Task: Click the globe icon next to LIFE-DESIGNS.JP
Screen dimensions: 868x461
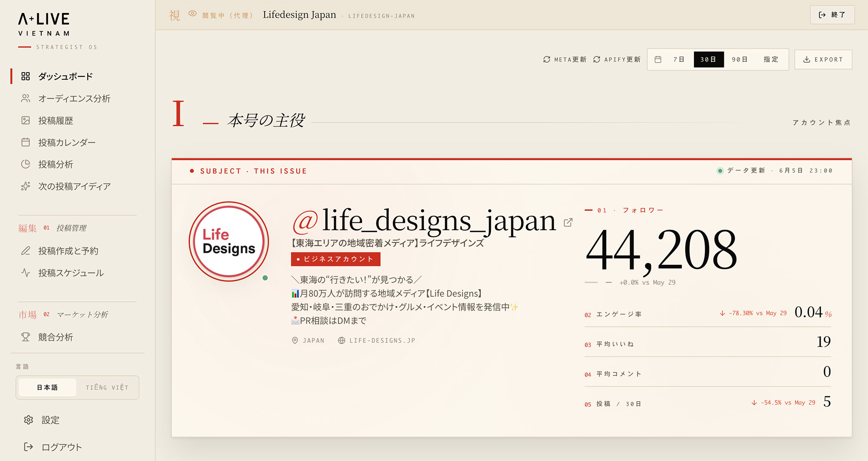Action: pyautogui.click(x=342, y=340)
